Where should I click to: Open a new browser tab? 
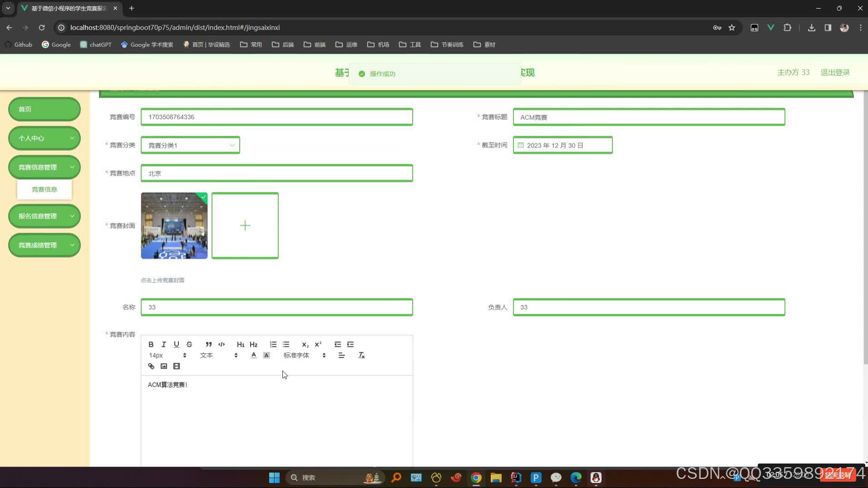pos(132,8)
